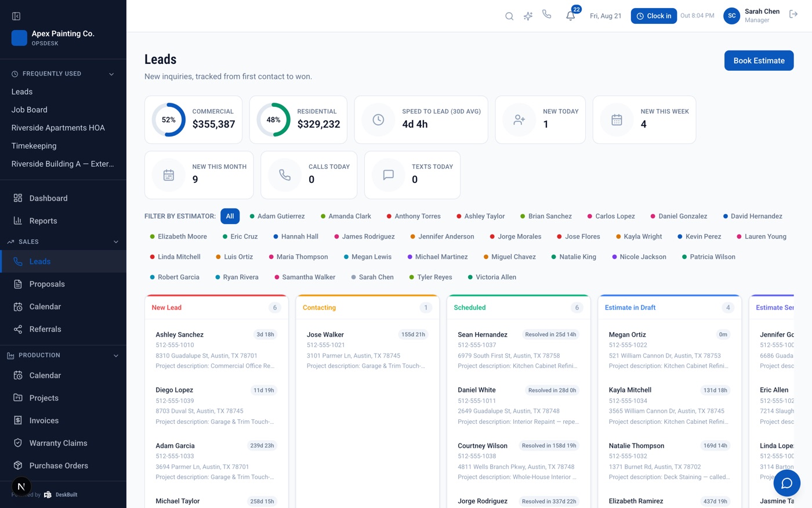Screen dimensions: 812x508
Task: Filter by estimator Victoria Allen
Action: (x=492, y=277)
